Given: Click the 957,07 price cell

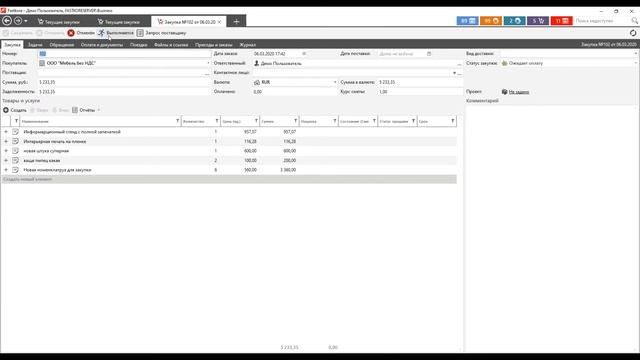Looking at the screenshot, I should pyautogui.click(x=250, y=132).
